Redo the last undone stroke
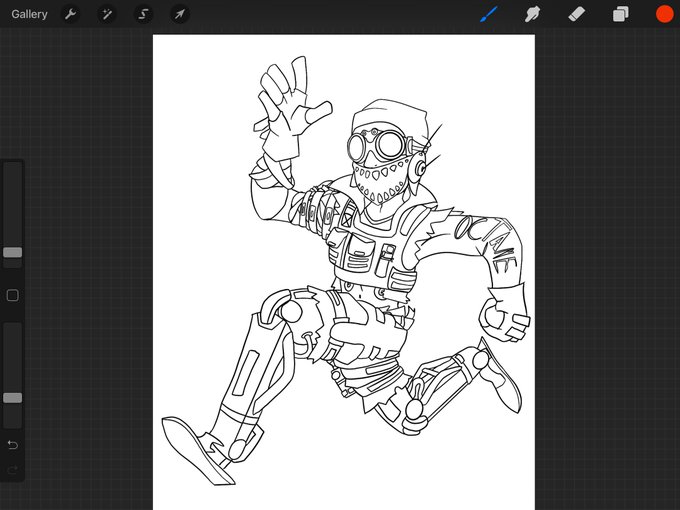 (x=13, y=469)
